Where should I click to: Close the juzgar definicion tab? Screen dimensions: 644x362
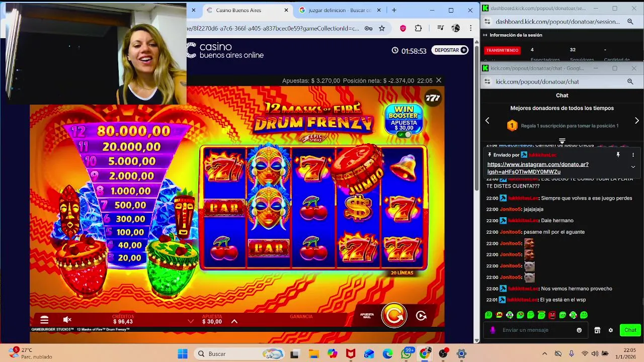(x=379, y=10)
